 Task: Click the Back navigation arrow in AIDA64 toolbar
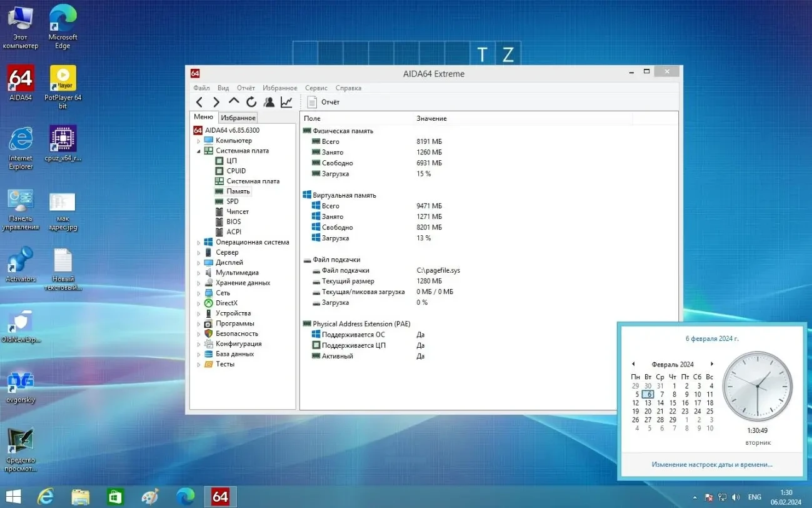tap(199, 102)
